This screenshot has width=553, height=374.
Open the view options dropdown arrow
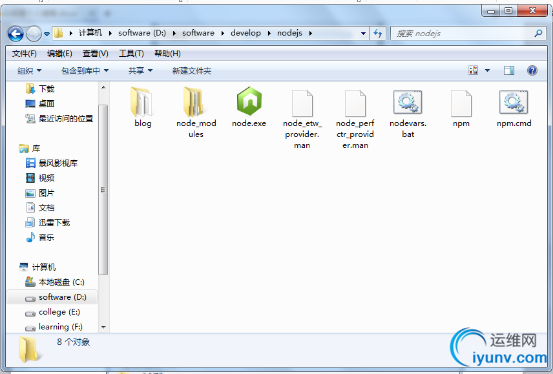click(x=487, y=71)
